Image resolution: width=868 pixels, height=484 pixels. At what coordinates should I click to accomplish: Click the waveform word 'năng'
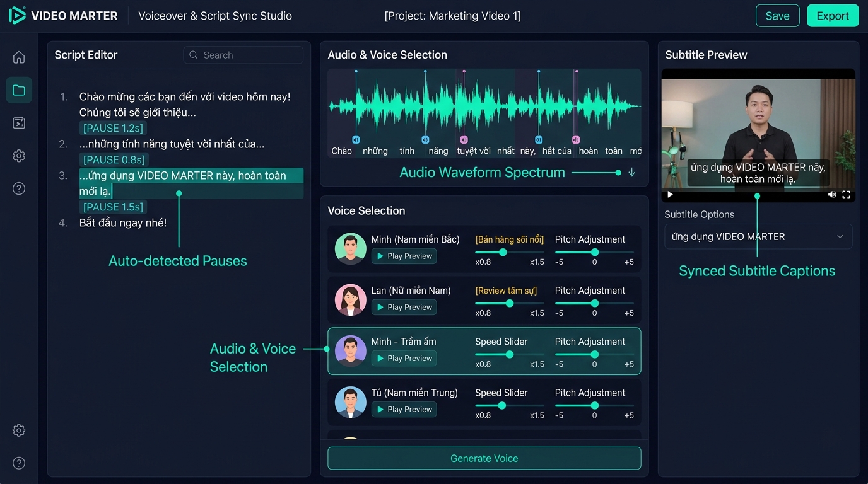[438, 151]
